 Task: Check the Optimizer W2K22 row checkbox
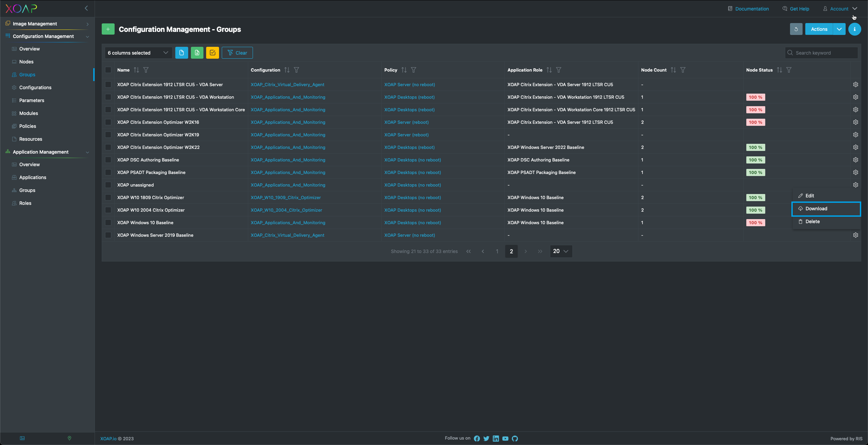[108, 147]
